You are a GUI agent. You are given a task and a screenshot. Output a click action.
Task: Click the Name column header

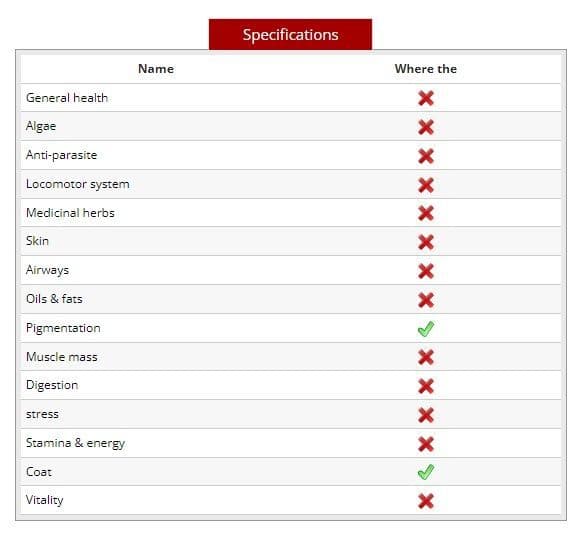(x=156, y=69)
